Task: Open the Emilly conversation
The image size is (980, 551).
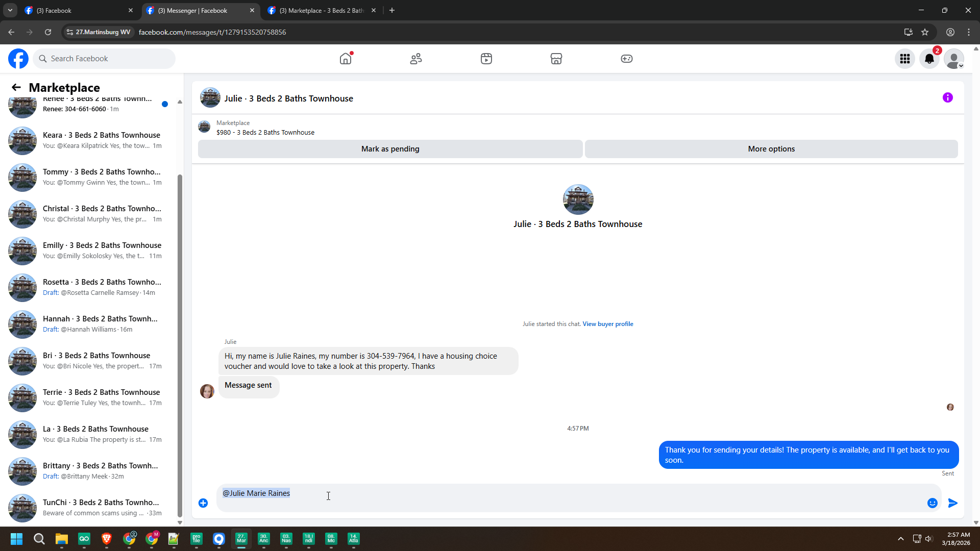Action: click(x=89, y=251)
